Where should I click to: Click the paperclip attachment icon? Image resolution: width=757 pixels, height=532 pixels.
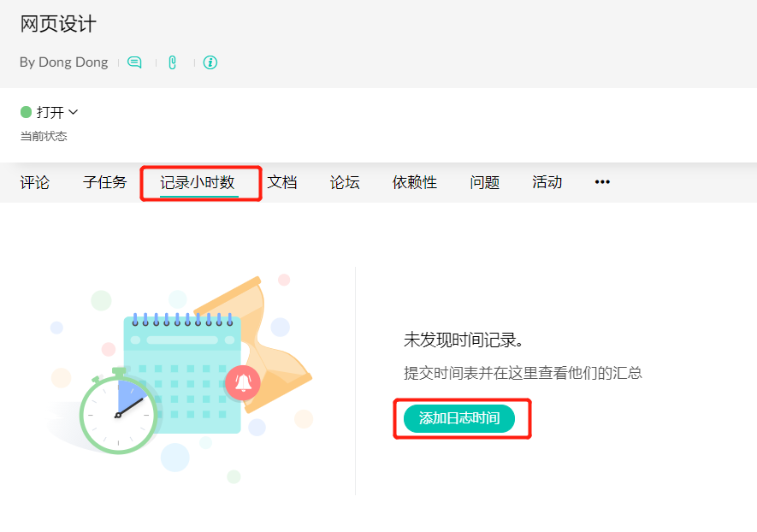click(173, 62)
